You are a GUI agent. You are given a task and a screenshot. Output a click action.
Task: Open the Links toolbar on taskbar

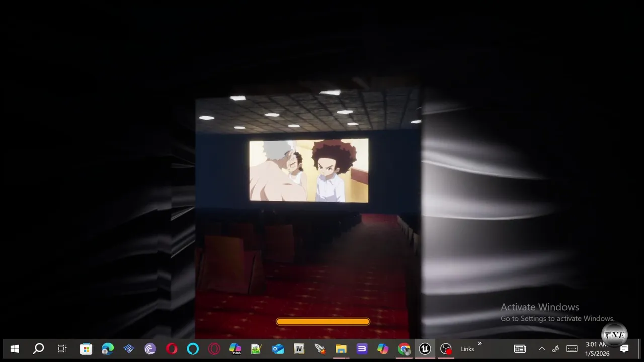467,349
